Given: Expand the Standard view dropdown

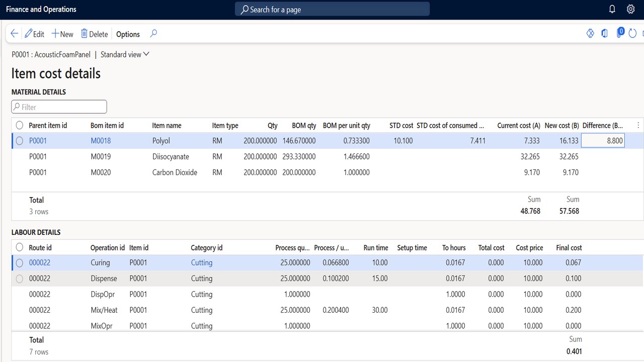Looking at the screenshot, I should (125, 54).
